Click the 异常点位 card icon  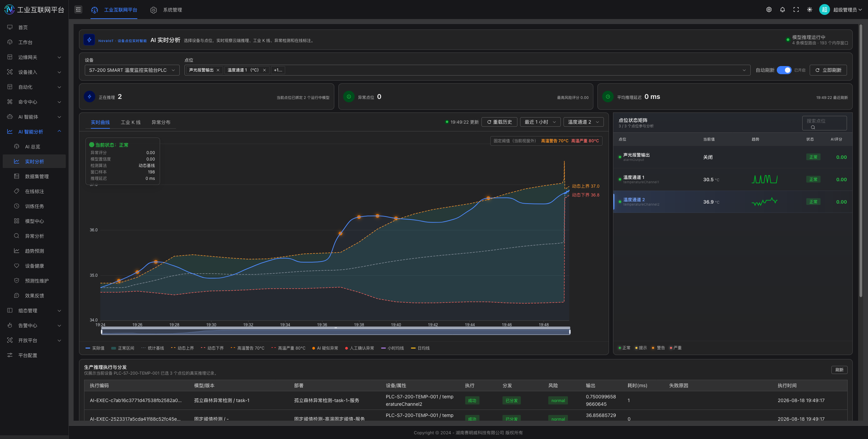click(349, 97)
